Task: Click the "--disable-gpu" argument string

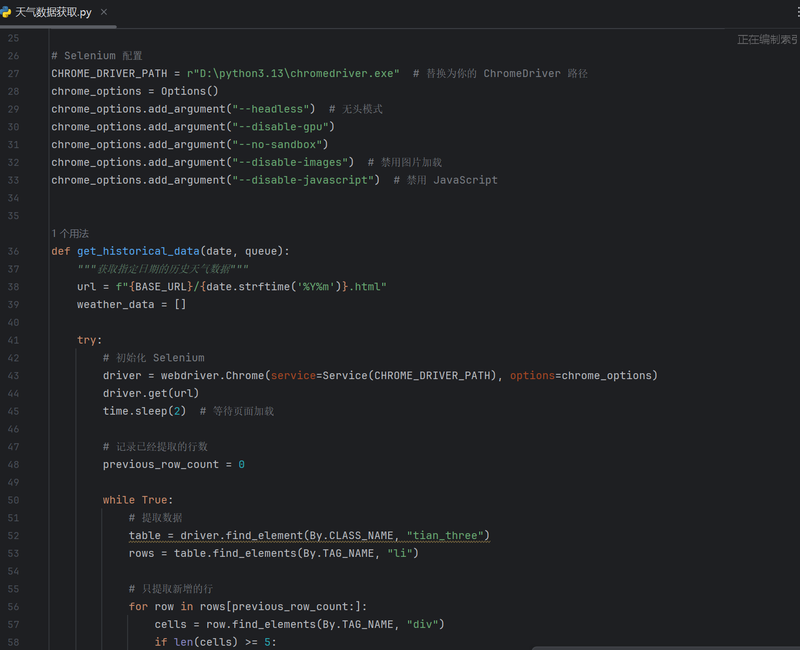Action: (280, 127)
